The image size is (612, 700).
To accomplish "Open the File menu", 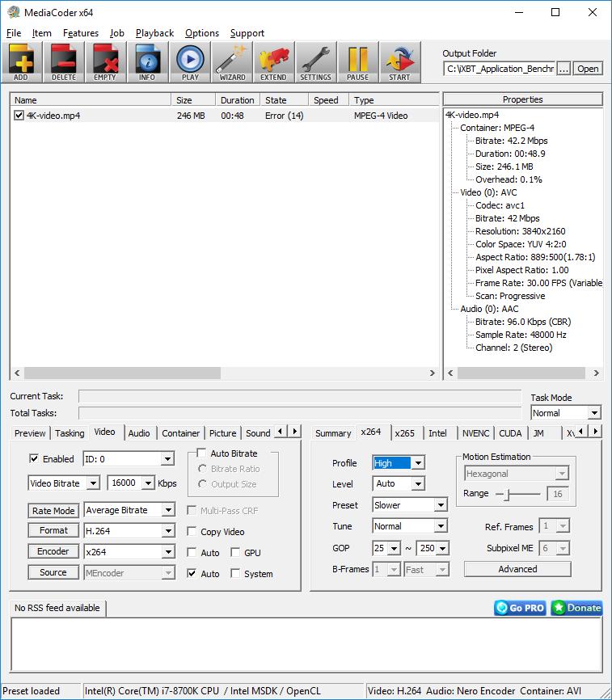I will (x=14, y=33).
